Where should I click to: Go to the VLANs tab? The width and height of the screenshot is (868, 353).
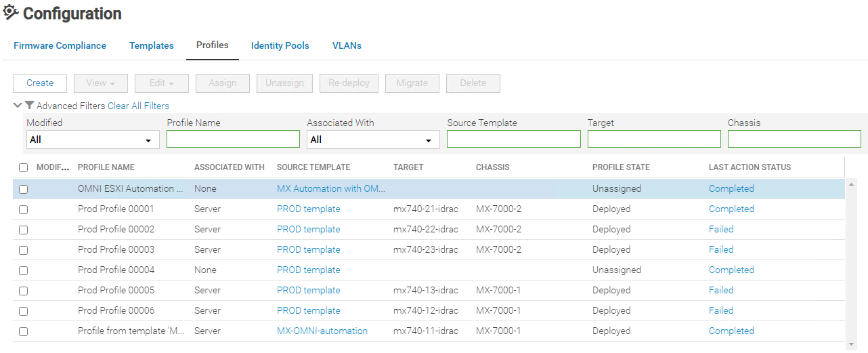(347, 46)
